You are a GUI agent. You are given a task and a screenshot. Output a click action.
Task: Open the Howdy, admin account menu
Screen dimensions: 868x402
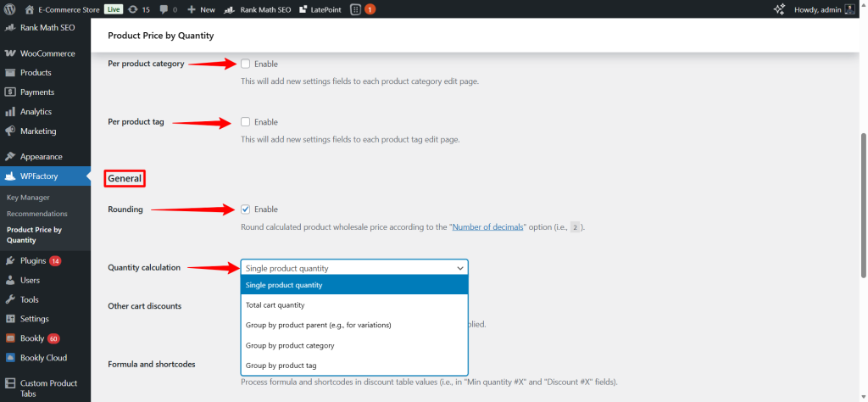(817, 8)
